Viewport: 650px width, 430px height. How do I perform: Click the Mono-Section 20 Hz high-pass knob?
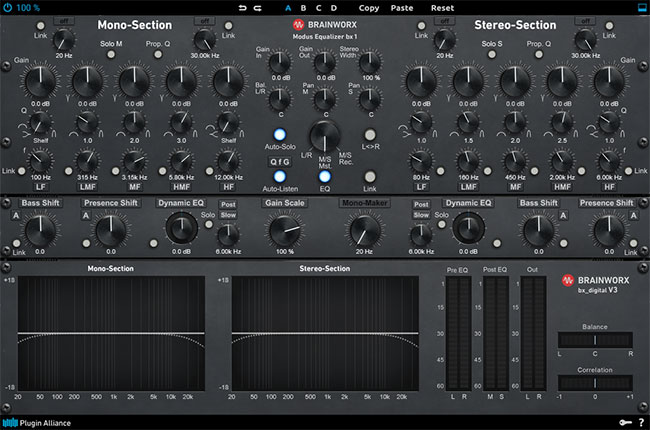64,40
